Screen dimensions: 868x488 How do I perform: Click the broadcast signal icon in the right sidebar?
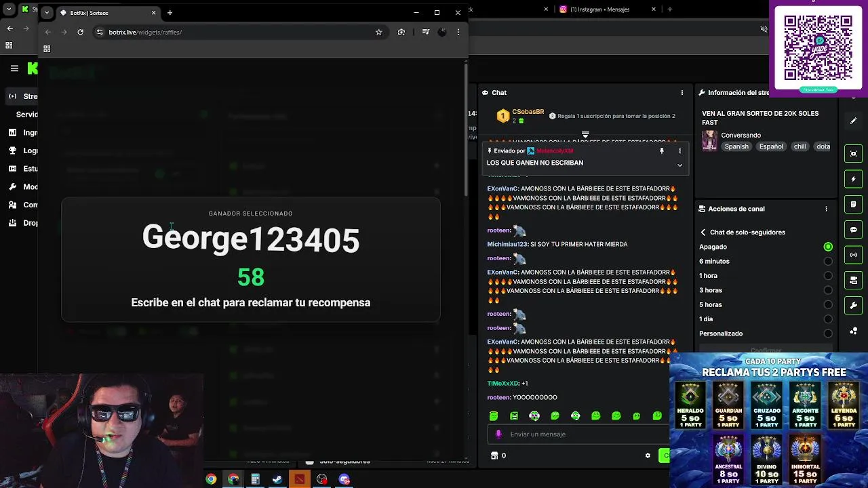(854, 255)
